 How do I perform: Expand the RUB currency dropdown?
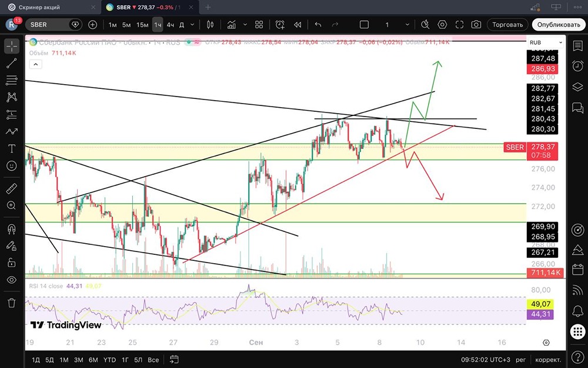pos(546,42)
